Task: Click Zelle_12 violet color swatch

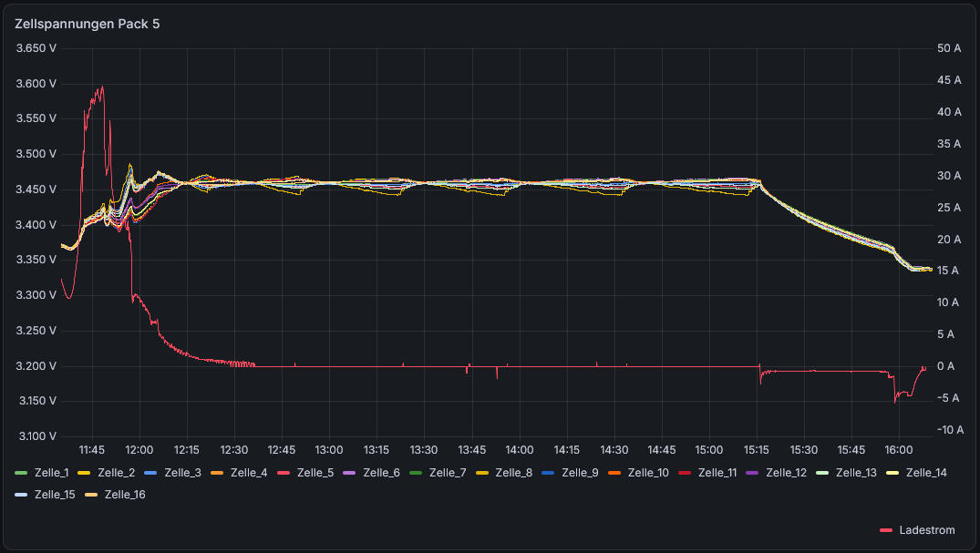Action: point(752,473)
